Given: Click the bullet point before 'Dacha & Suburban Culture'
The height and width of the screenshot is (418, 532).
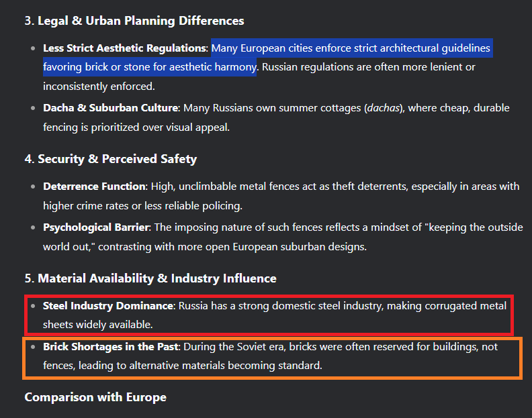Looking at the screenshot, I should (x=34, y=108).
